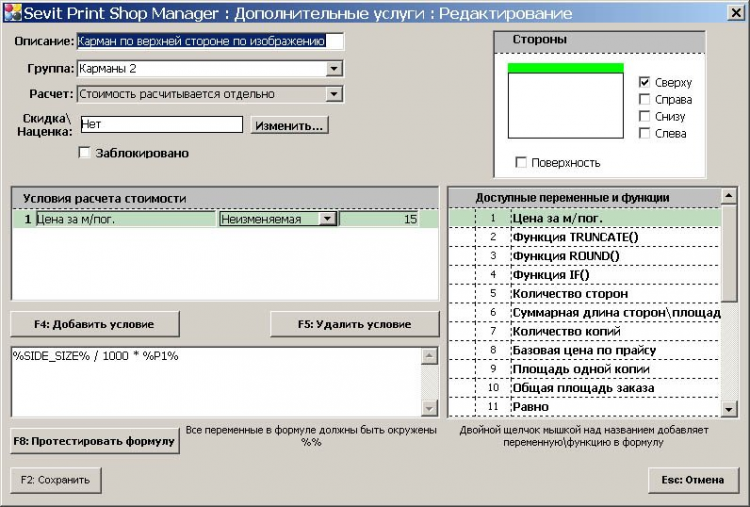Click the formula text area with %SIDE_SIZE%

pos(216,382)
